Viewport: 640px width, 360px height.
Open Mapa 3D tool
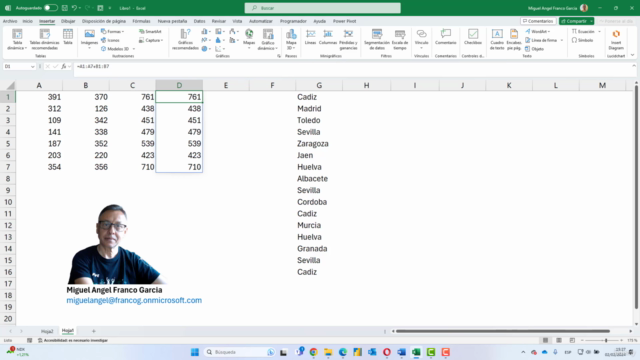click(291, 39)
